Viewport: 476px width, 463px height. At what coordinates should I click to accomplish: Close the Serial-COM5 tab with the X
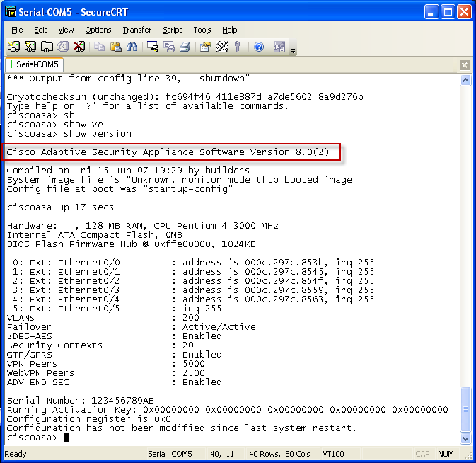pos(465,64)
